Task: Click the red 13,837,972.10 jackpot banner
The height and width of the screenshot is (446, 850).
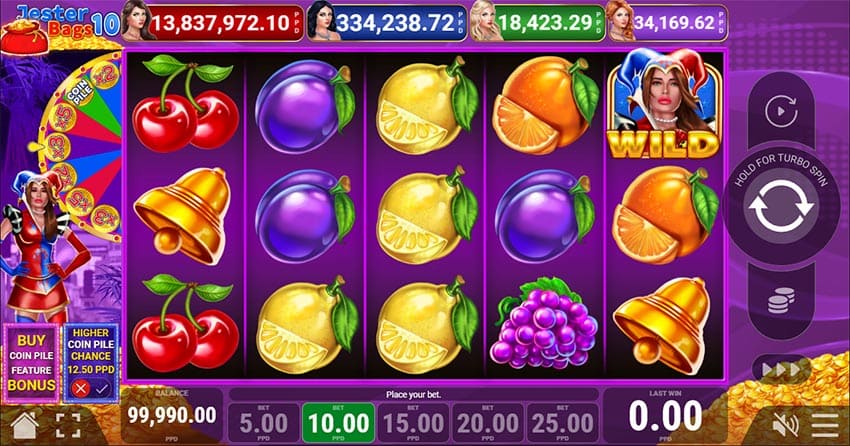Action: (x=212, y=23)
